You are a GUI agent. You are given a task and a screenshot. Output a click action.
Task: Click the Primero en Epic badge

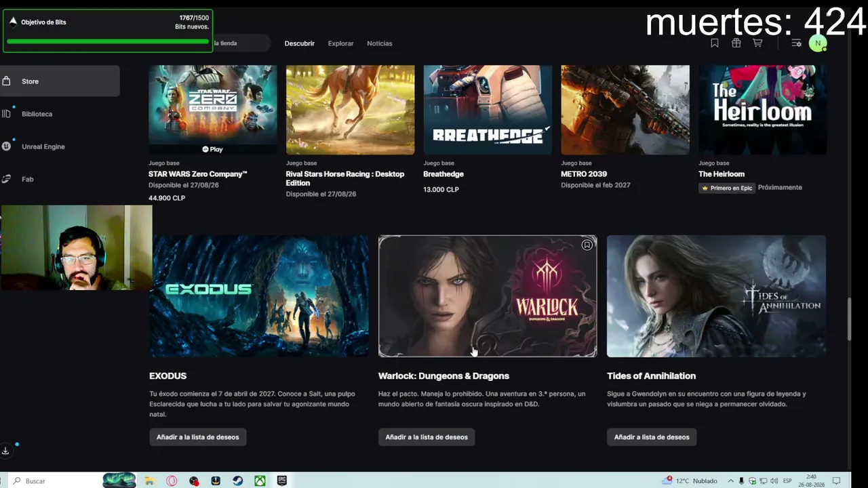tap(727, 188)
